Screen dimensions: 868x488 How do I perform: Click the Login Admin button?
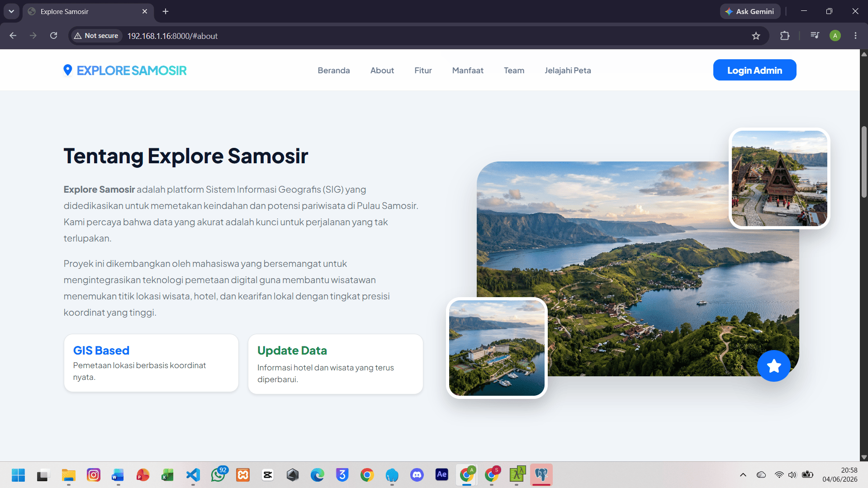[754, 70]
